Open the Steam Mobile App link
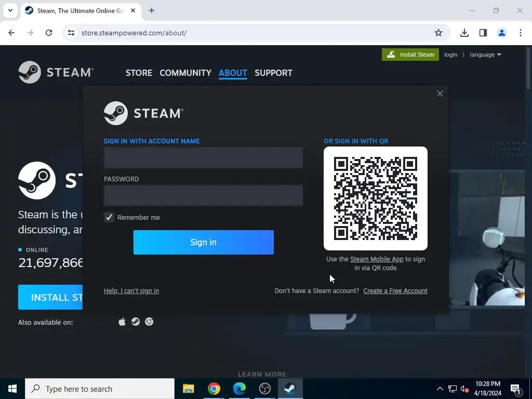This screenshot has width=532, height=399. 377,259
